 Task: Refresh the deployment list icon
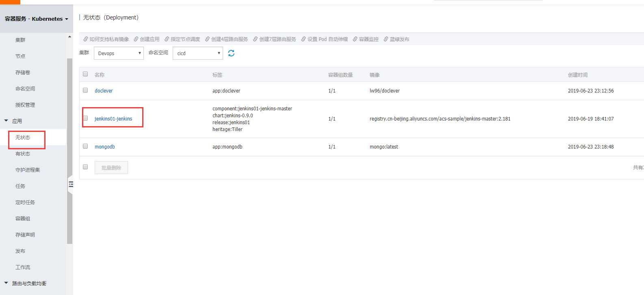pos(231,53)
